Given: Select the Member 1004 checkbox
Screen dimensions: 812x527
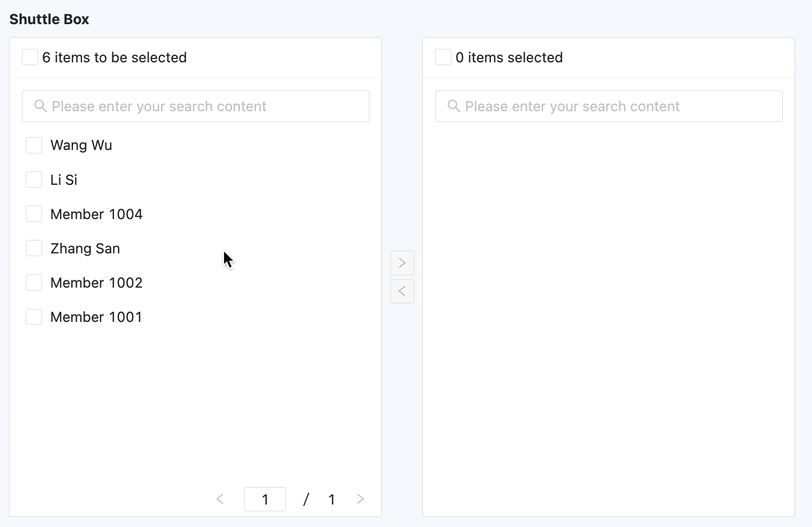Looking at the screenshot, I should click(x=34, y=214).
